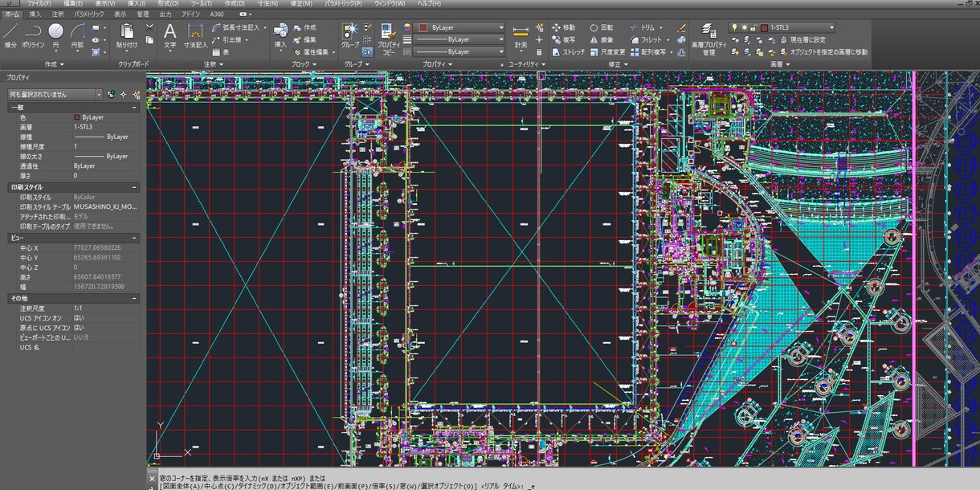Select the 鏡像 (Mirror) tool
Screen dimensions: 980x490
pos(602,39)
